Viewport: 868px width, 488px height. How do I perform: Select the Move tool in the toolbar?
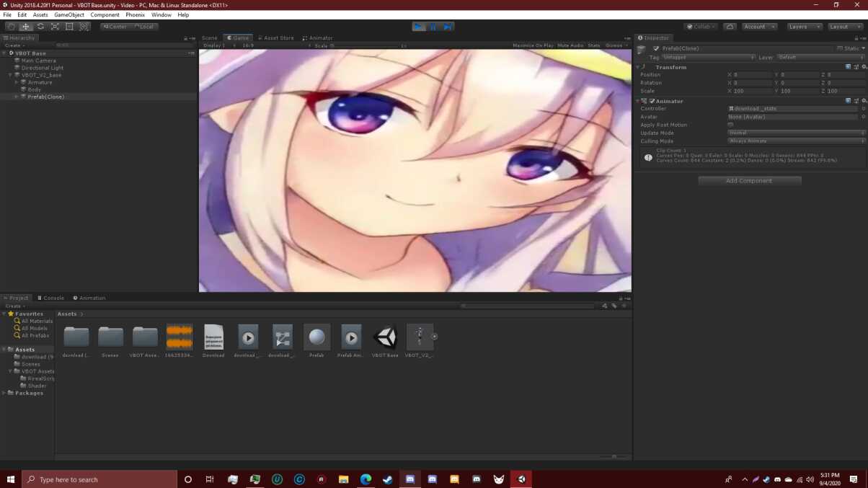[26, 27]
